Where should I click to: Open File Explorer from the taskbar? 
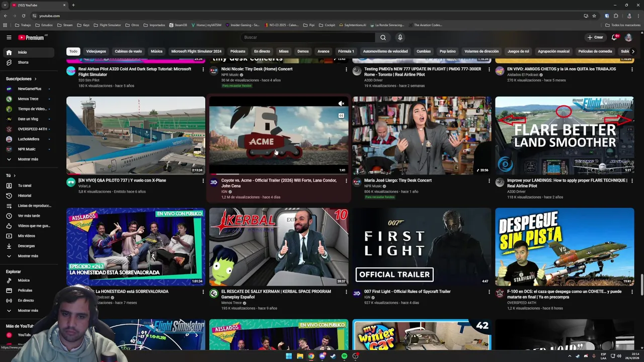click(300, 356)
